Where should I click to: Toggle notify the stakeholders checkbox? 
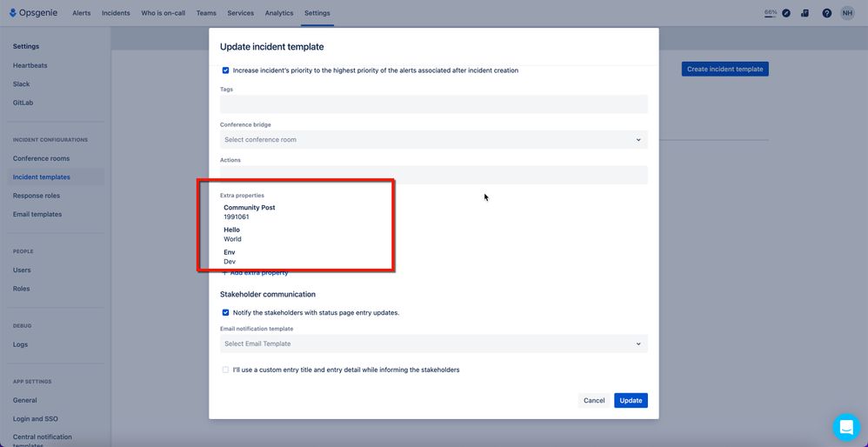tap(225, 312)
